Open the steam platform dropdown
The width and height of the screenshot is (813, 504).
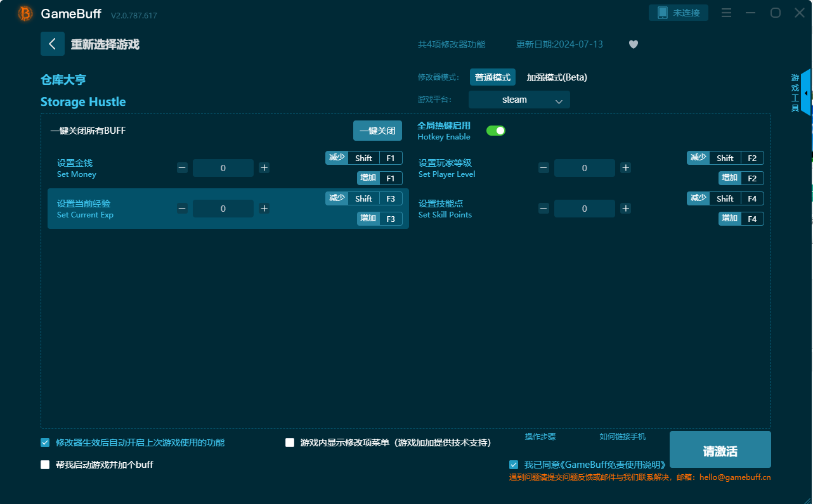519,100
